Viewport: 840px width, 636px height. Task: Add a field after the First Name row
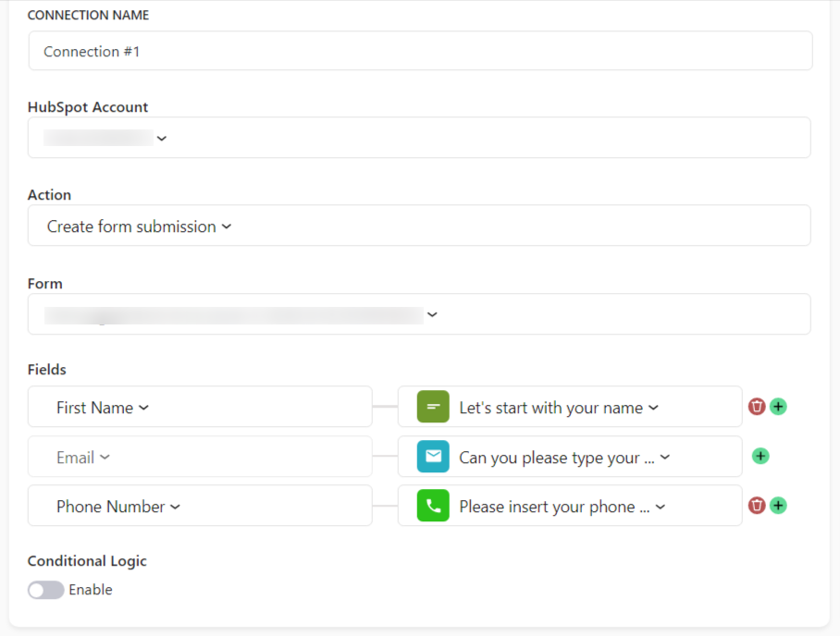pos(778,407)
